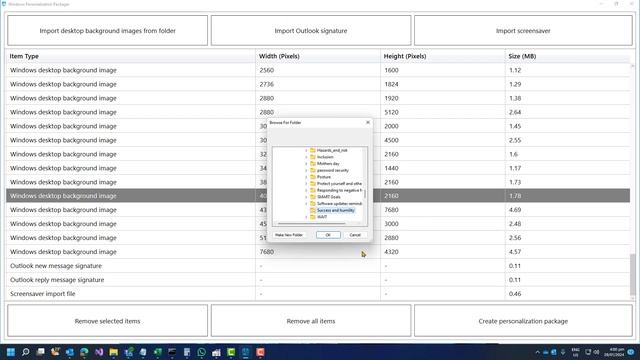The image size is (640, 360).
Task: Expand the Posture folder node
Action: click(x=307, y=177)
